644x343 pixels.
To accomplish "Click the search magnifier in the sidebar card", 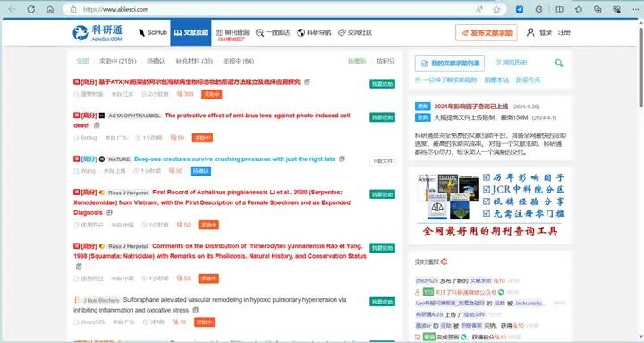I will (x=558, y=63).
